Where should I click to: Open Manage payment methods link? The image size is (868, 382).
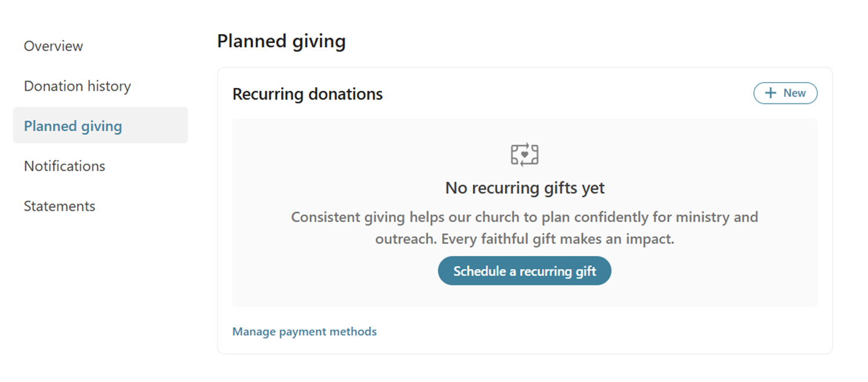304,332
